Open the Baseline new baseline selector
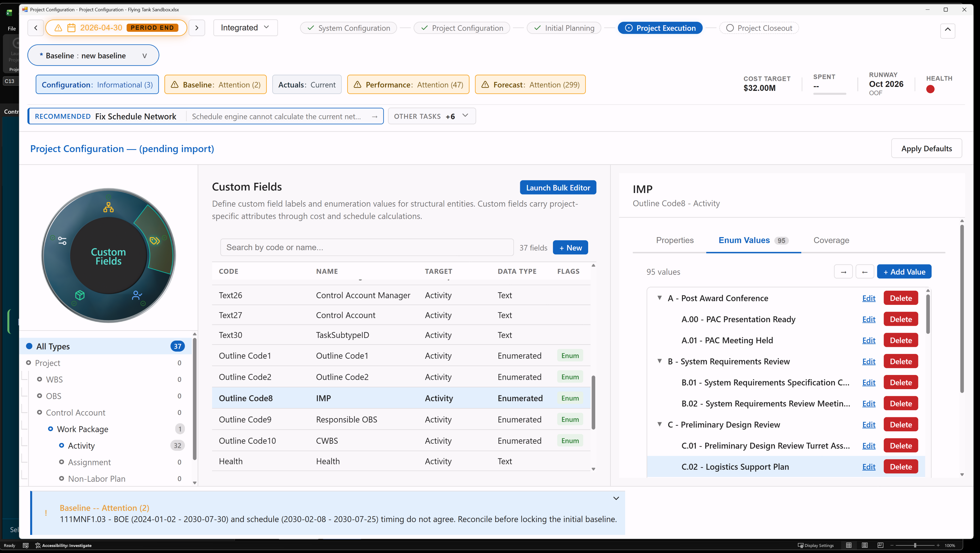The width and height of the screenshot is (980, 553). coord(93,56)
